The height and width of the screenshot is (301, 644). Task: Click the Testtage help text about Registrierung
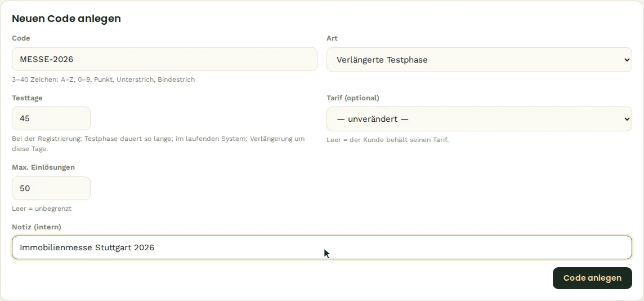coord(158,144)
